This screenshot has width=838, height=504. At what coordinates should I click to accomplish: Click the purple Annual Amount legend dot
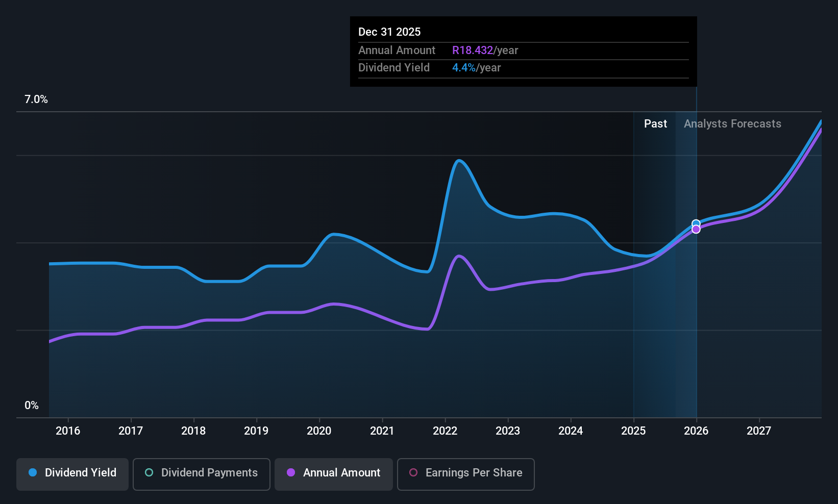(291, 472)
